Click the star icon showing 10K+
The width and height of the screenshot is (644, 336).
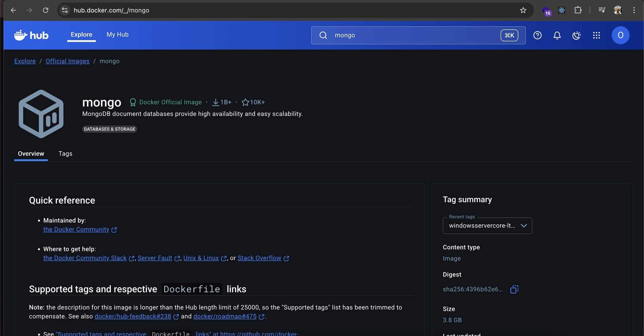(246, 102)
